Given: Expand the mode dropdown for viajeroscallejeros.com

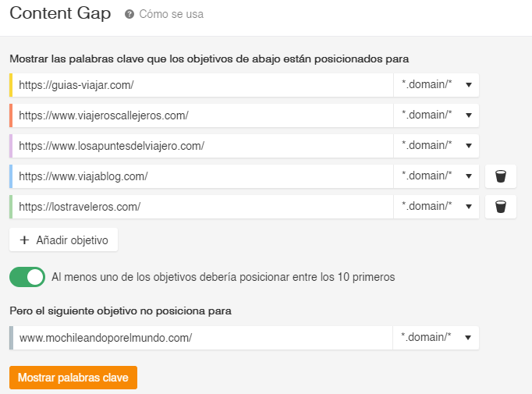Looking at the screenshot, I should pos(436,115).
